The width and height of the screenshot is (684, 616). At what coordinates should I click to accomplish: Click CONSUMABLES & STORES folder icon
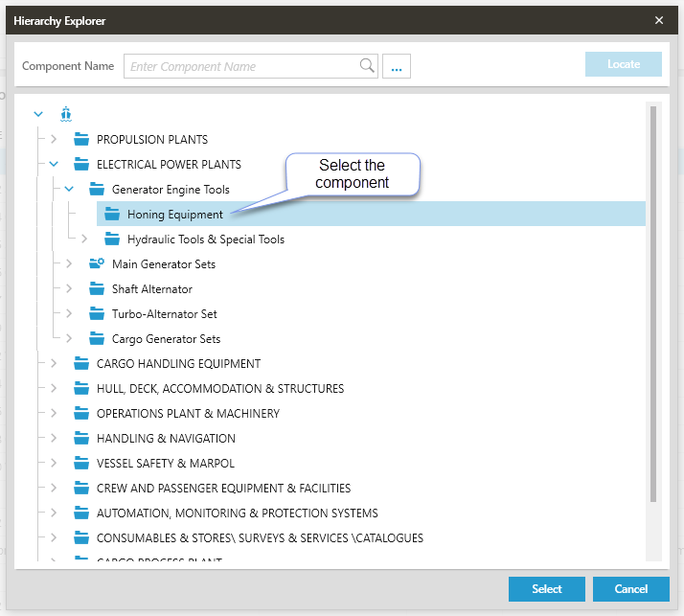[x=81, y=537]
